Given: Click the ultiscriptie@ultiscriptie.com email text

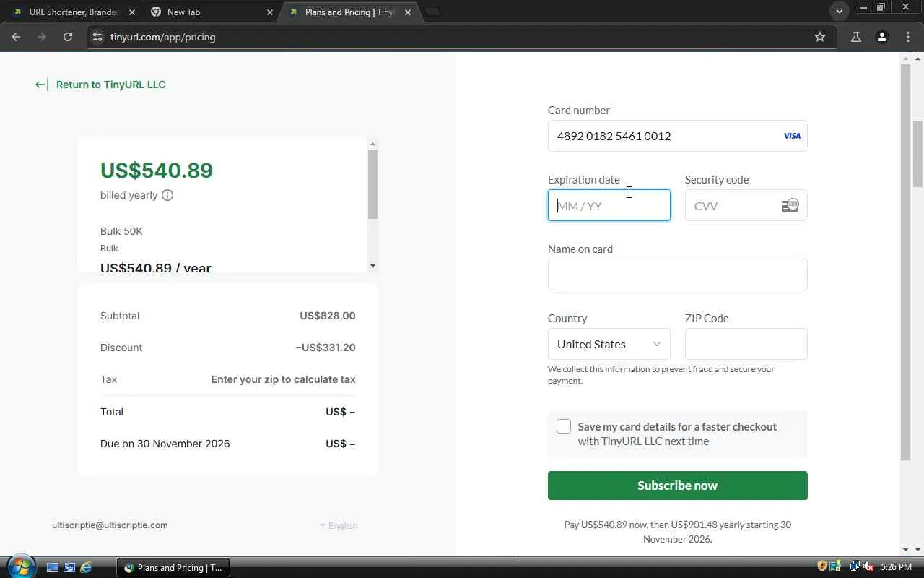Looking at the screenshot, I should pos(110,525).
